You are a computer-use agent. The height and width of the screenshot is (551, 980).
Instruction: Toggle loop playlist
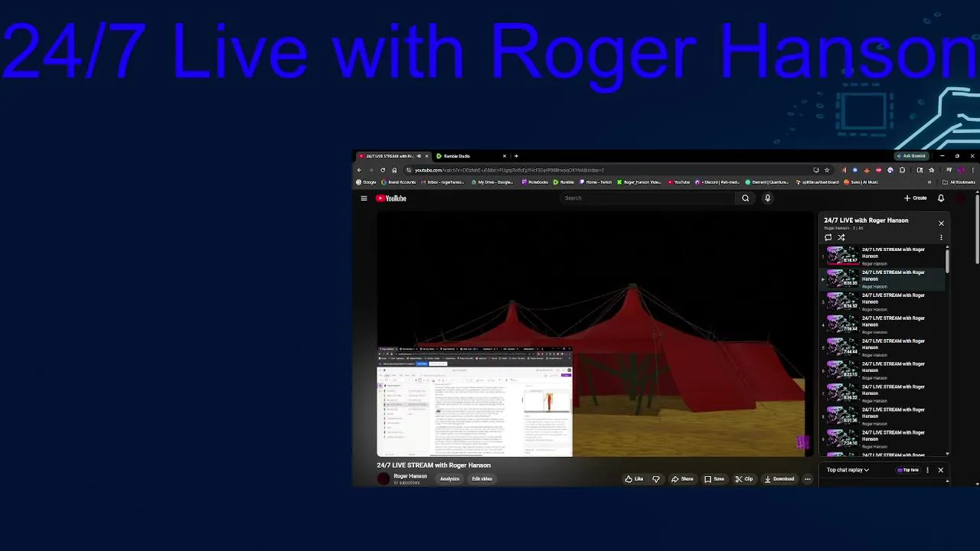point(828,237)
